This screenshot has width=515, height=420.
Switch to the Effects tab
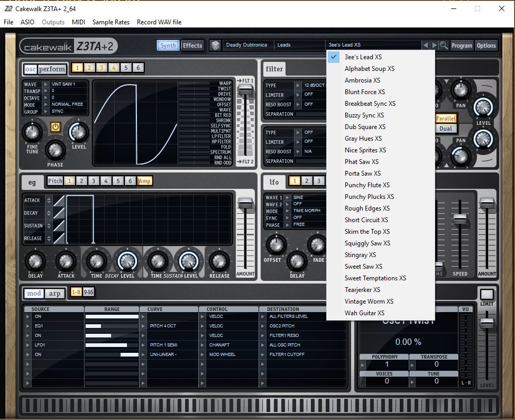[192, 45]
